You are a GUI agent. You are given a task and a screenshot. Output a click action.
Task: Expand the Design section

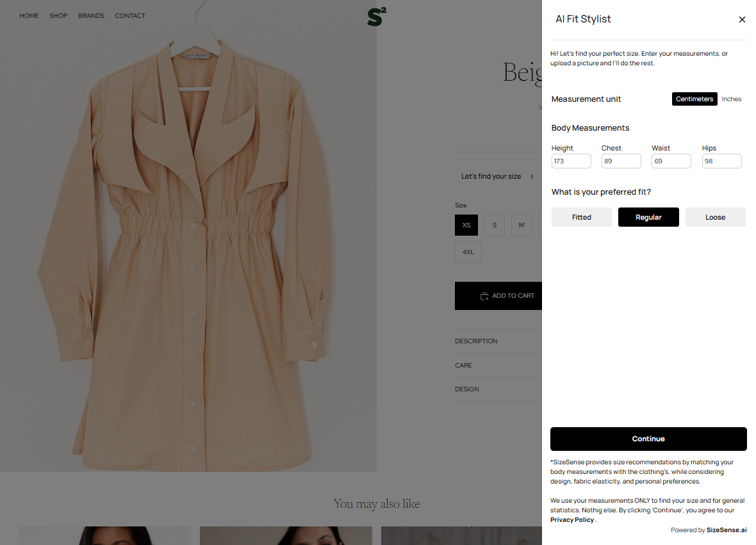coord(467,389)
